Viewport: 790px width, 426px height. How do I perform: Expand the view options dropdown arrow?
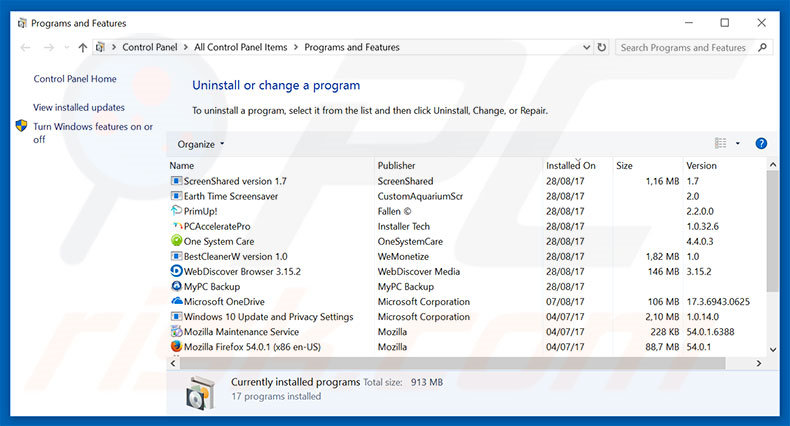pyautogui.click(x=738, y=144)
